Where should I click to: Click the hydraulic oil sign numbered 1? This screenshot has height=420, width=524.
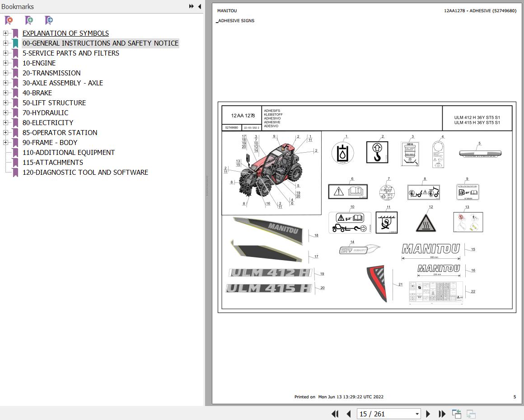point(342,153)
